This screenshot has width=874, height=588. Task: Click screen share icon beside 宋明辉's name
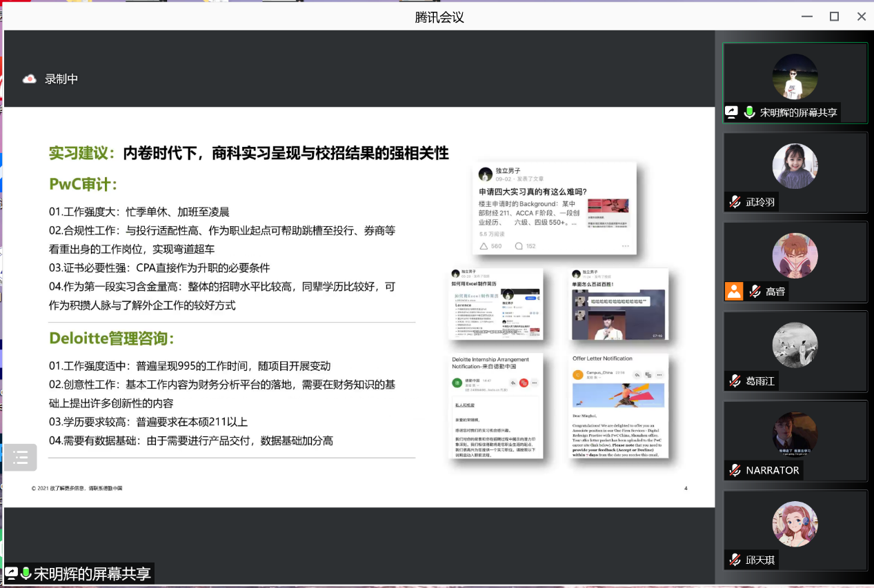coord(731,112)
